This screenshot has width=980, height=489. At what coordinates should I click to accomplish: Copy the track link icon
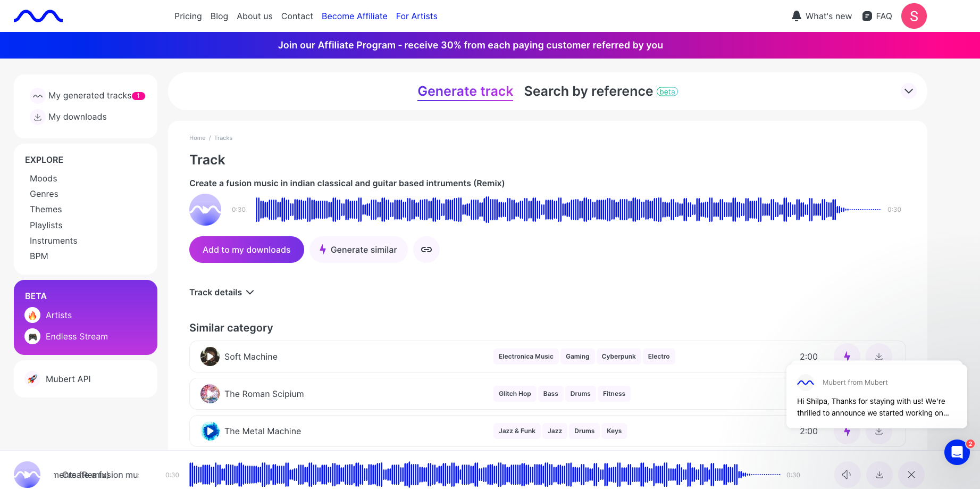click(x=426, y=249)
